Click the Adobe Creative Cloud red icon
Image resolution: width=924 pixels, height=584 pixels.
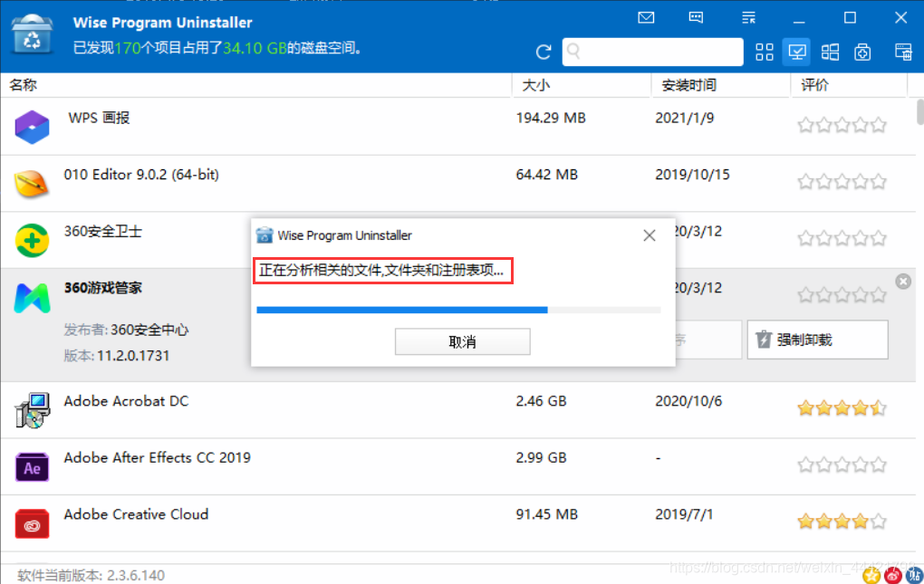pos(32,524)
